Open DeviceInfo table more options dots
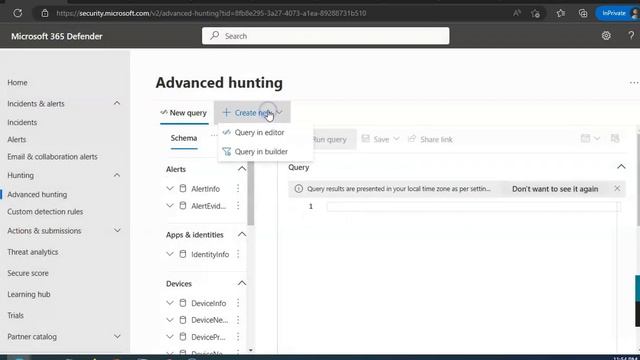This screenshot has height=360, width=640. click(x=238, y=303)
